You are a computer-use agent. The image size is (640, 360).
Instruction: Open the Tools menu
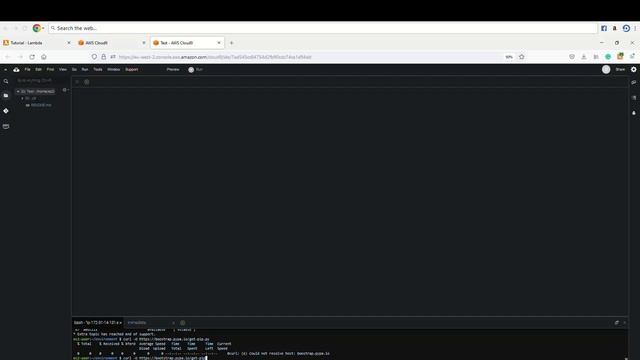98,69
